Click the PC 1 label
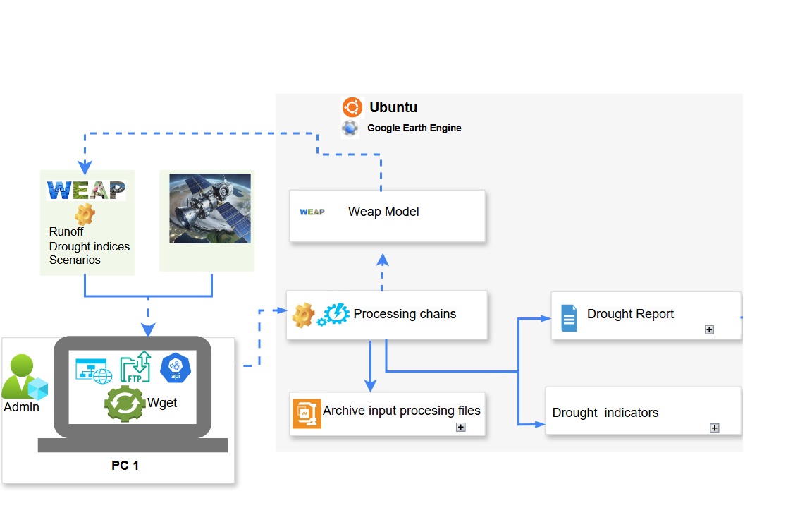The height and width of the screenshot is (508, 812). click(125, 466)
